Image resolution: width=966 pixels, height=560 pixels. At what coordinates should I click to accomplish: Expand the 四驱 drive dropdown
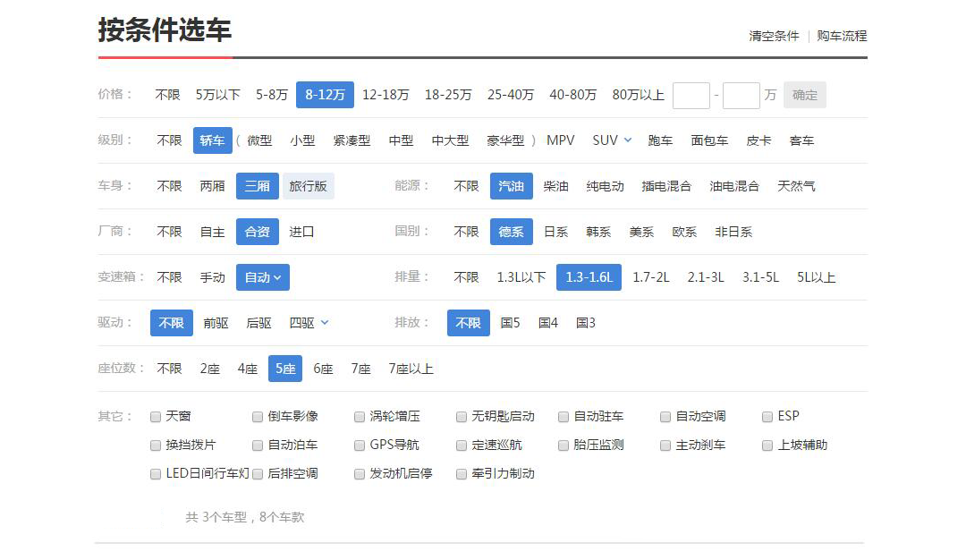point(309,323)
